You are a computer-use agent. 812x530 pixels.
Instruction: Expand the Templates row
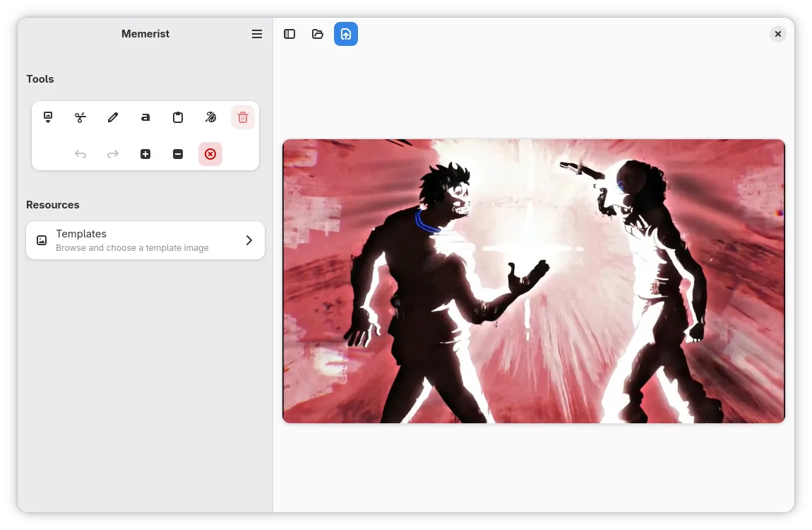point(145,240)
